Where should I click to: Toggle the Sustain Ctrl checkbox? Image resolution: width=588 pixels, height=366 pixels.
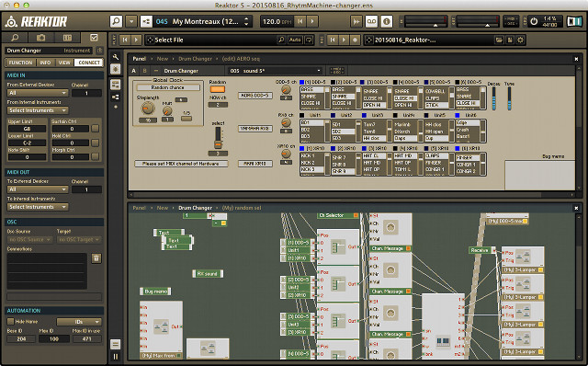coord(96,129)
